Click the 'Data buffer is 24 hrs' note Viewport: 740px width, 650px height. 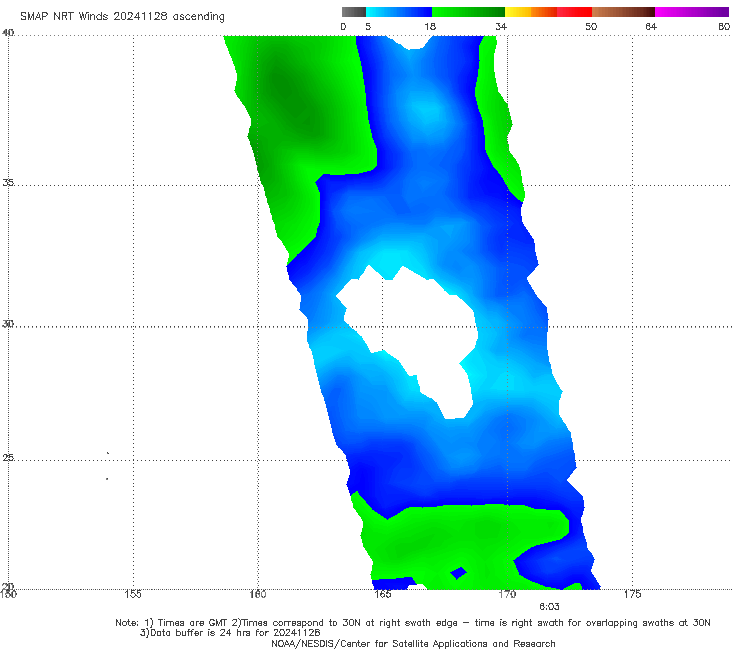point(230,633)
